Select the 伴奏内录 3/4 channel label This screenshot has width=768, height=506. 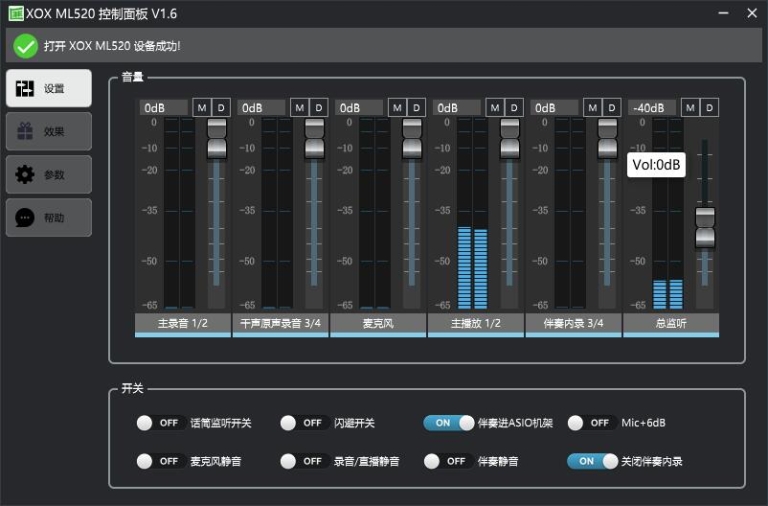573,324
